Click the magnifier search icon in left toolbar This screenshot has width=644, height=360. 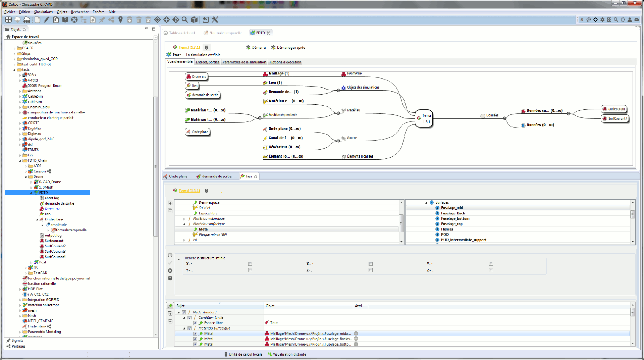coord(184,20)
